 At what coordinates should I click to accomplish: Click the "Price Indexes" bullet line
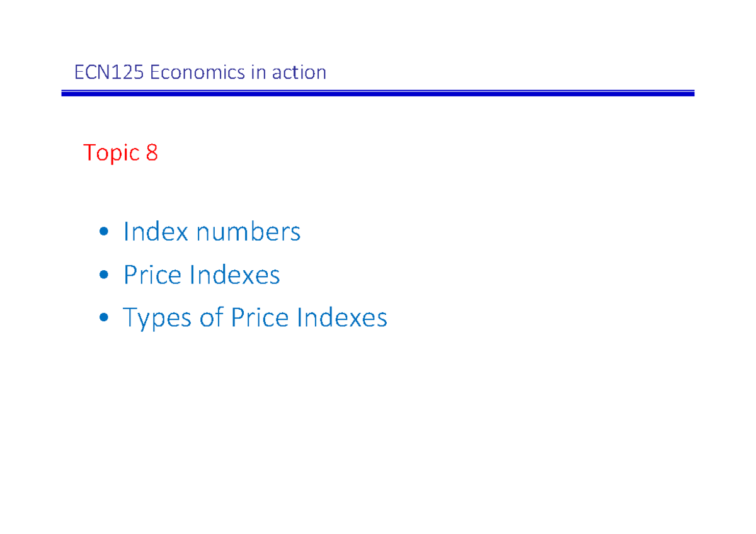[x=202, y=275]
